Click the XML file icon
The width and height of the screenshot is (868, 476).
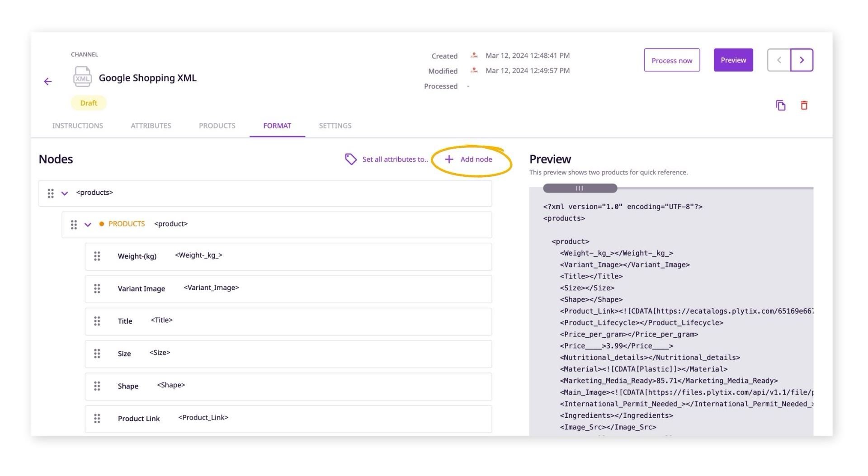click(82, 77)
